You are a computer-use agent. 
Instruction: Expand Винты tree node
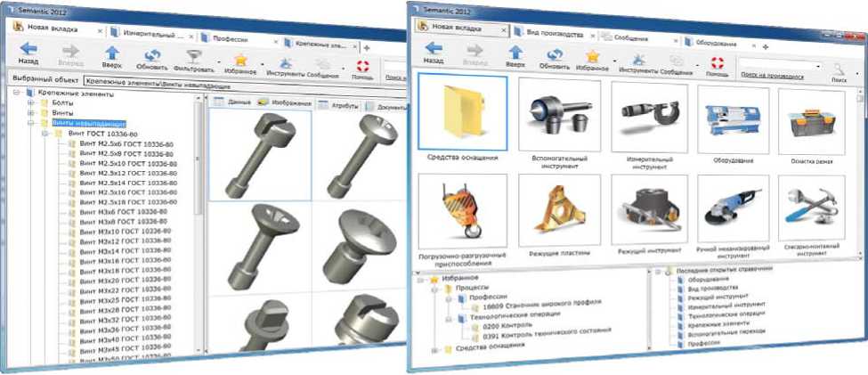tap(30, 113)
